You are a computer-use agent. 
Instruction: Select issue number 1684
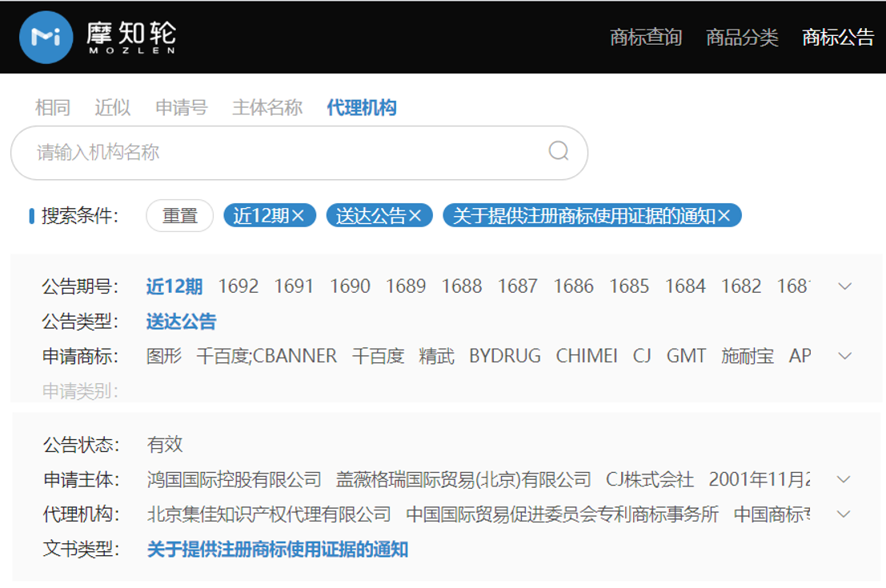point(685,286)
